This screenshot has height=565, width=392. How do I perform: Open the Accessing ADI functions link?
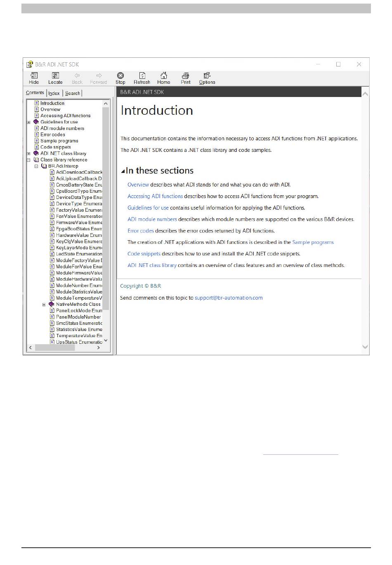tap(155, 196)
